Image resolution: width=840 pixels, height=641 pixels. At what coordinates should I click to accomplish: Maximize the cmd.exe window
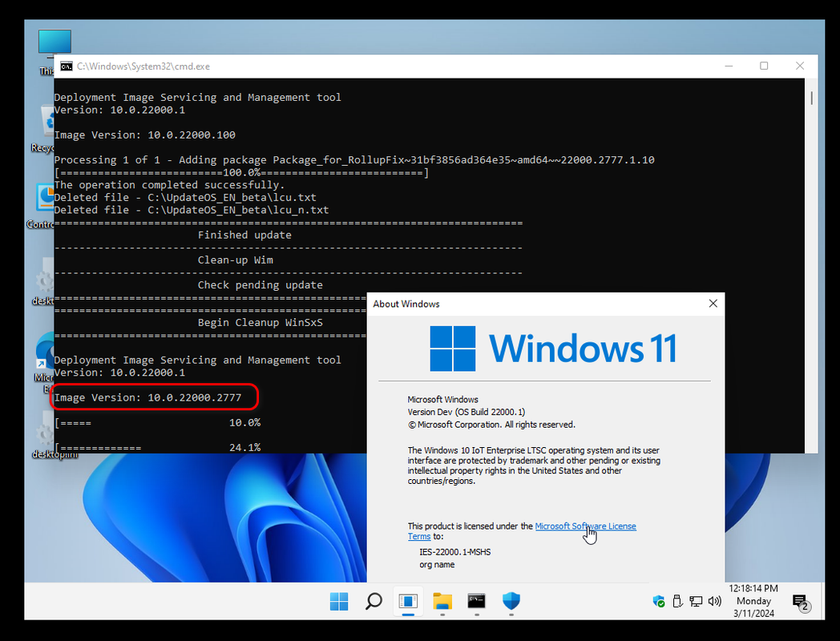pyautogui.click(x=764, y=66)
